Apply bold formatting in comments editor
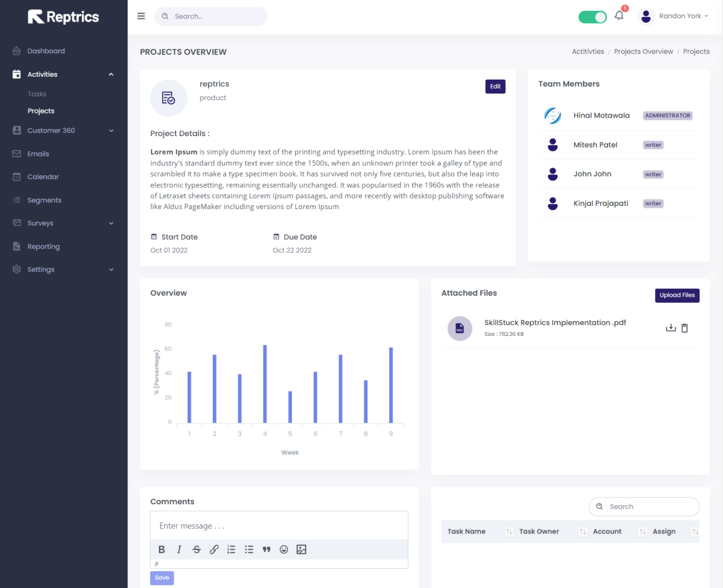The height and width of the screenshot is (588, 723). pyautogui.click(x=162, y=549)
